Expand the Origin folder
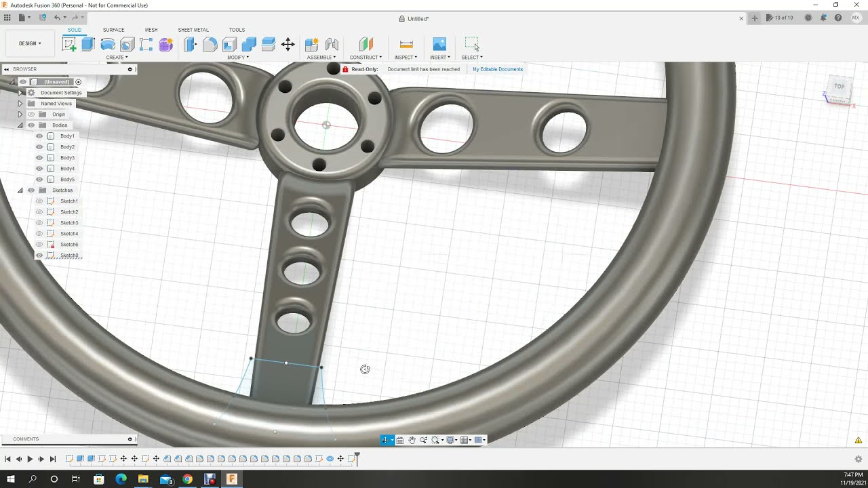This screenshot has height=488, width=868. pyautogui.click(x=20, y=115)
